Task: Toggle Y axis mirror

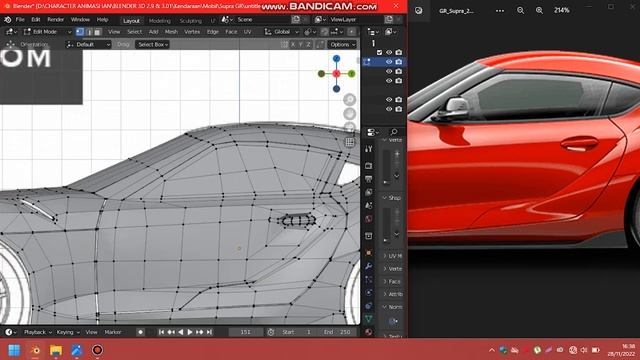Action: pos(301,44)
